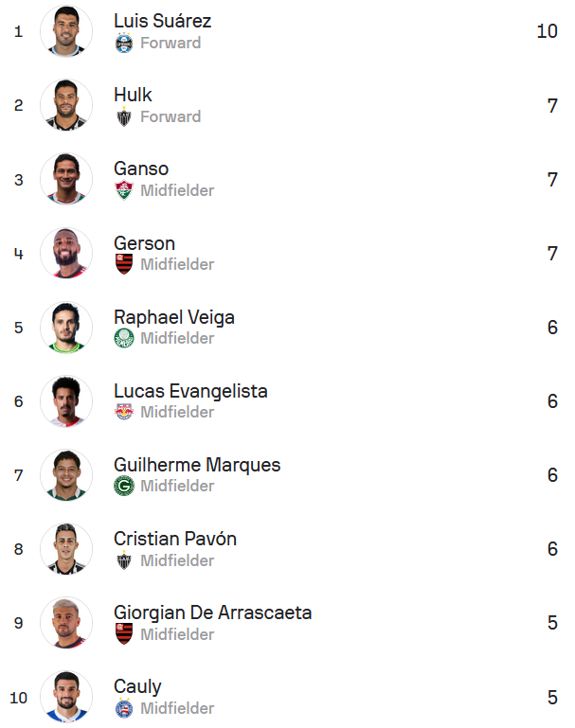575x728 pixels.
Task: Open the Bahia crest under Cauly
Action: click(123, 708)
